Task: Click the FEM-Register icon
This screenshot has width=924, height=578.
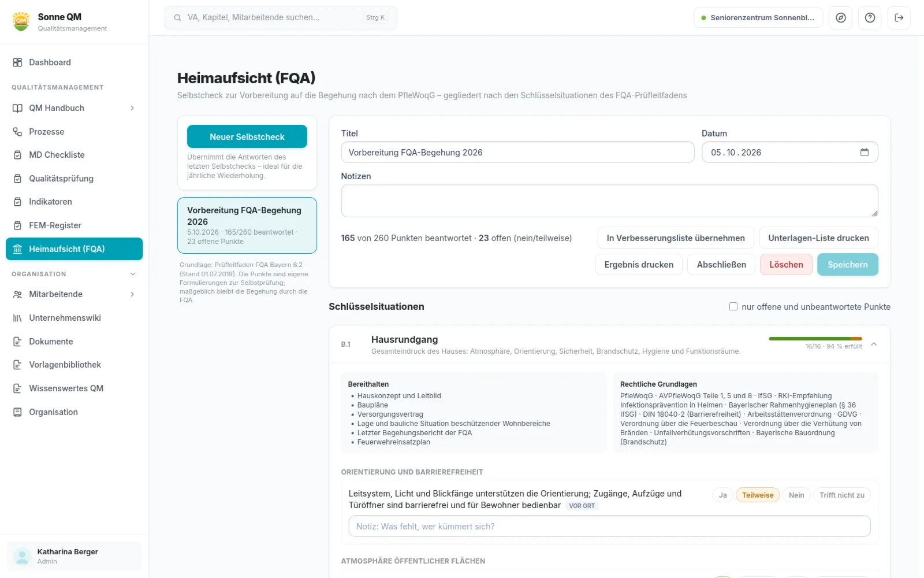Action: [x=17, y=225]
